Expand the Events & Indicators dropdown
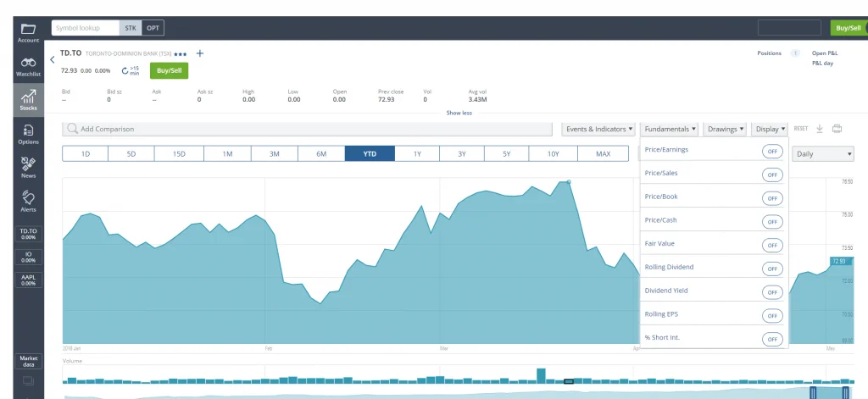The width and height of the screenshot is (868, 399). [x=598, y=129]
